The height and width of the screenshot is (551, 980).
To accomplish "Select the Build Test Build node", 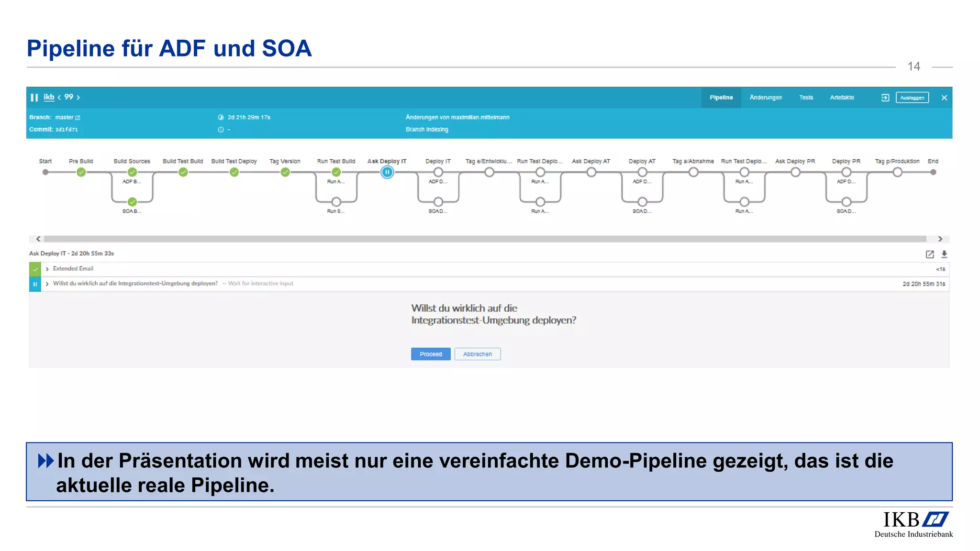I will pyautogui.click(x=183, y=172).
